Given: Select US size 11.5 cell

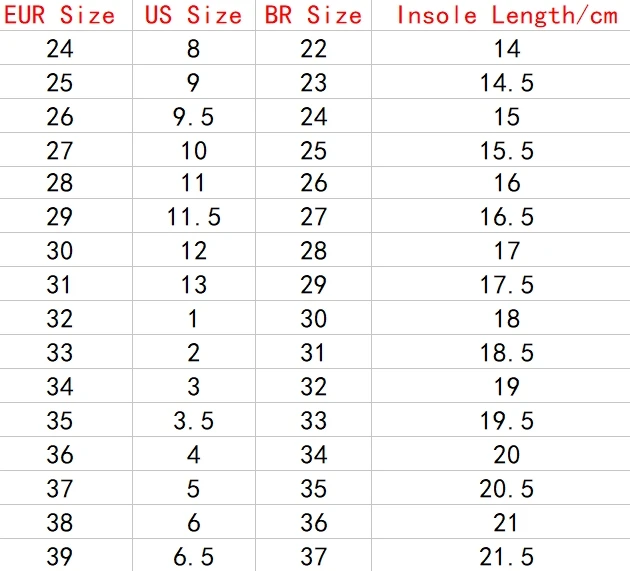Looking at the screenshot, I should pos(194,217).
